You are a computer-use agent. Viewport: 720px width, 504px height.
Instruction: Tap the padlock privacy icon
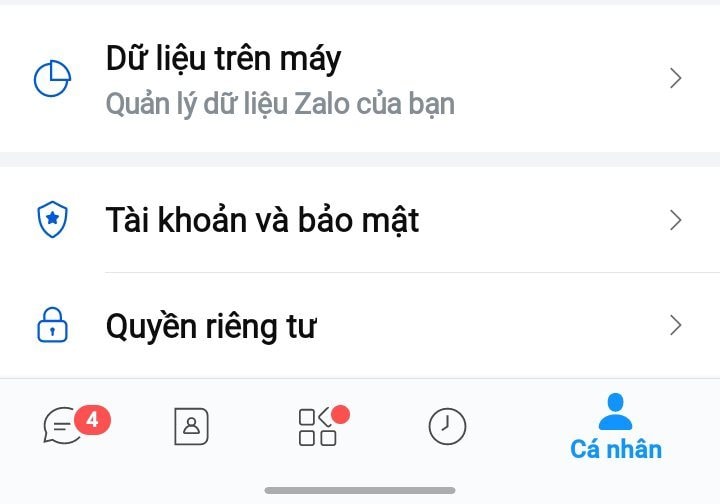click(52, 326)
